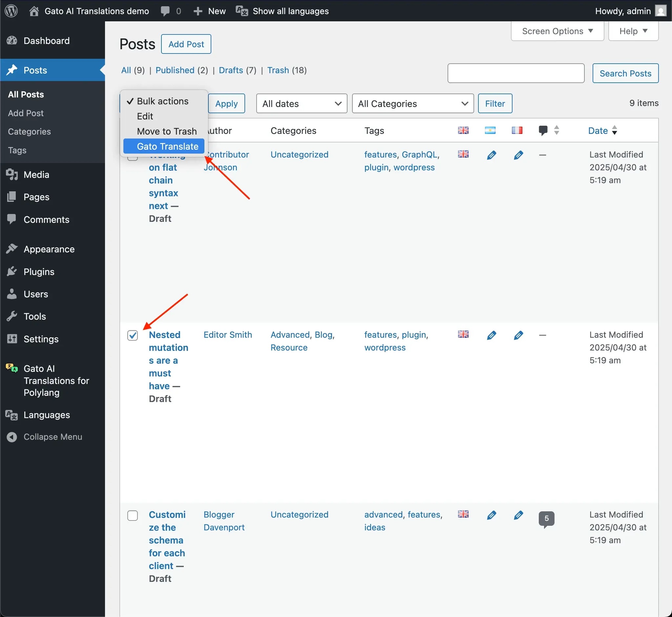This screenshot has width=672, height=617.
Task: Expand the Screen Options panel
Action: click(x=557, y=31)
